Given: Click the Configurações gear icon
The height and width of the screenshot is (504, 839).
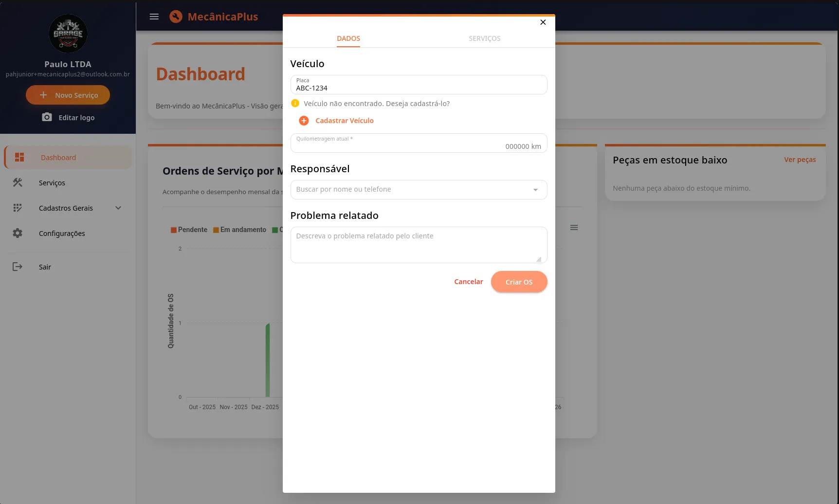Looking at the screenshot, I should tap(18, 233).
